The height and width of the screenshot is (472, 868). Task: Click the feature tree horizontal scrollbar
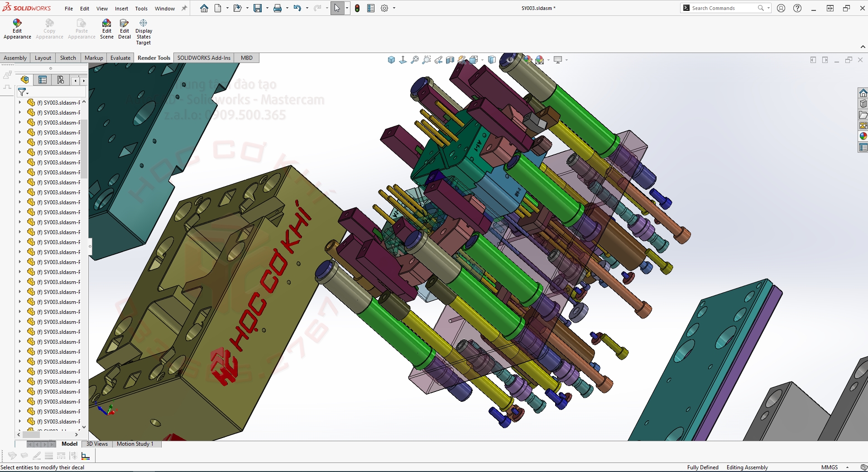(x=31, y=434)
